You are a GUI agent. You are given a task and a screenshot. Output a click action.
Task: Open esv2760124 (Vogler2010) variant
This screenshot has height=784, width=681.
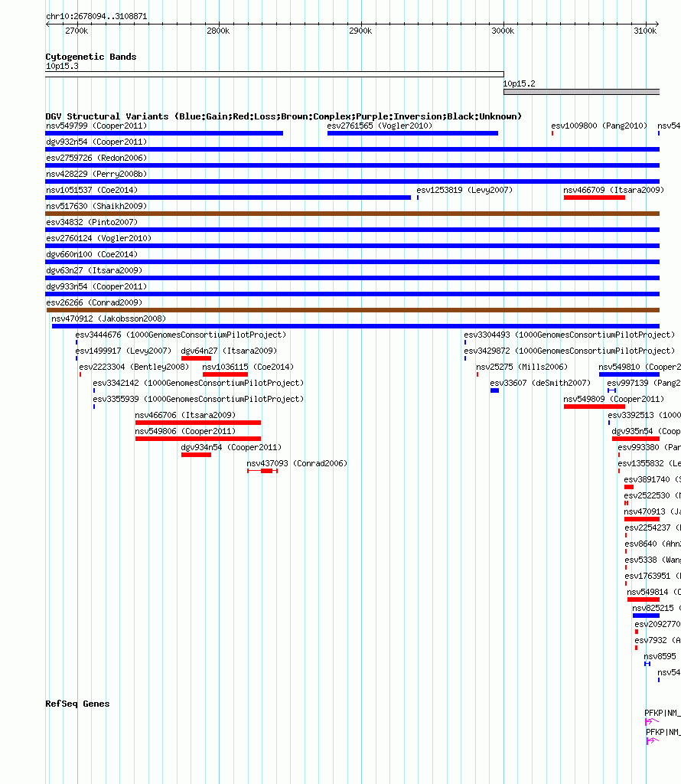[x=99, y=238]
